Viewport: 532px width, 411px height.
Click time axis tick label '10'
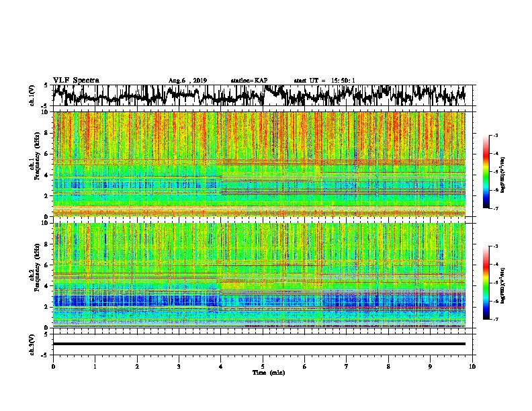tap(472, 367)
